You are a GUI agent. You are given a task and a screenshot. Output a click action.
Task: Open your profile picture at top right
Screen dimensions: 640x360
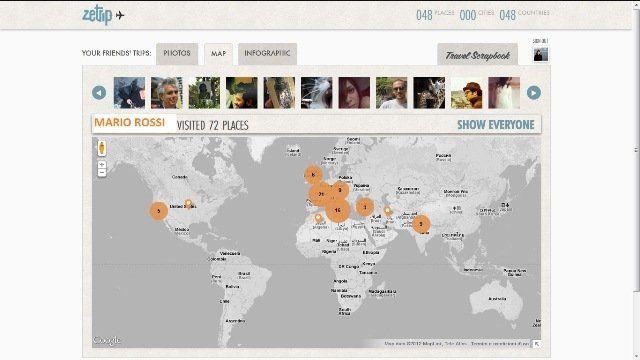coord(541,54)
